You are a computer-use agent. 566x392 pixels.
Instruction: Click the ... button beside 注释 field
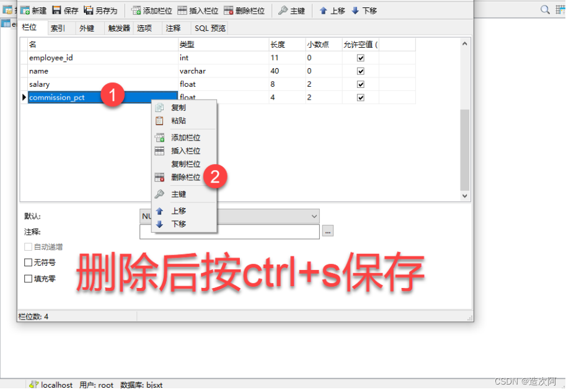click(x=327, y=231)
